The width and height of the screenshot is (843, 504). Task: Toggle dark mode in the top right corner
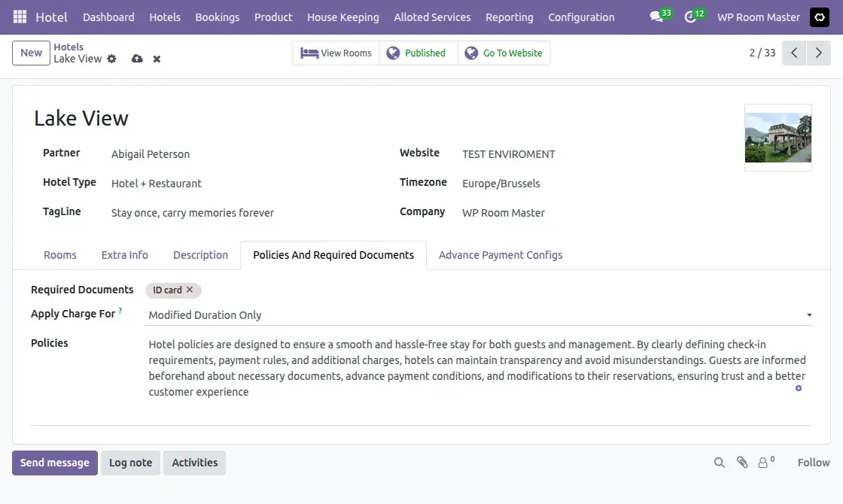click(x=819, y=17)
